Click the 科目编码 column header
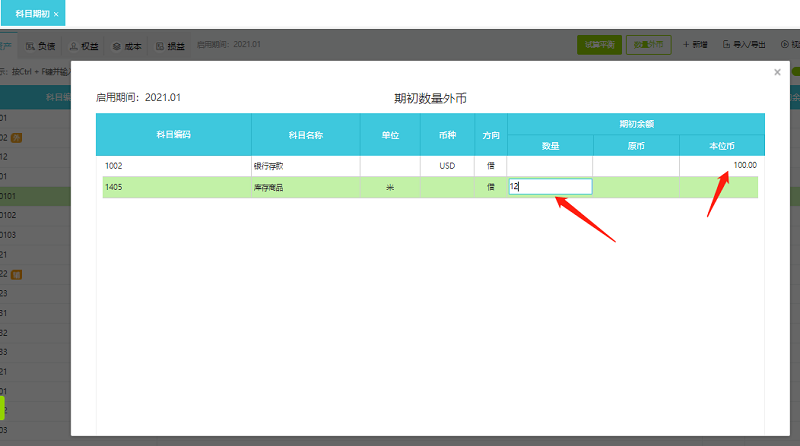The width and height of the screenshot is (800, 446). [x=173, y=135]
